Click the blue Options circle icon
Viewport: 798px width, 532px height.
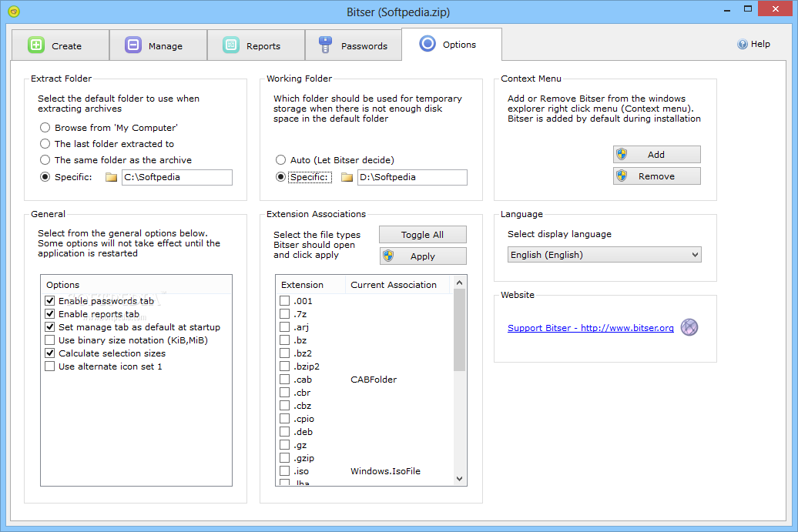[x=427, y=44]
